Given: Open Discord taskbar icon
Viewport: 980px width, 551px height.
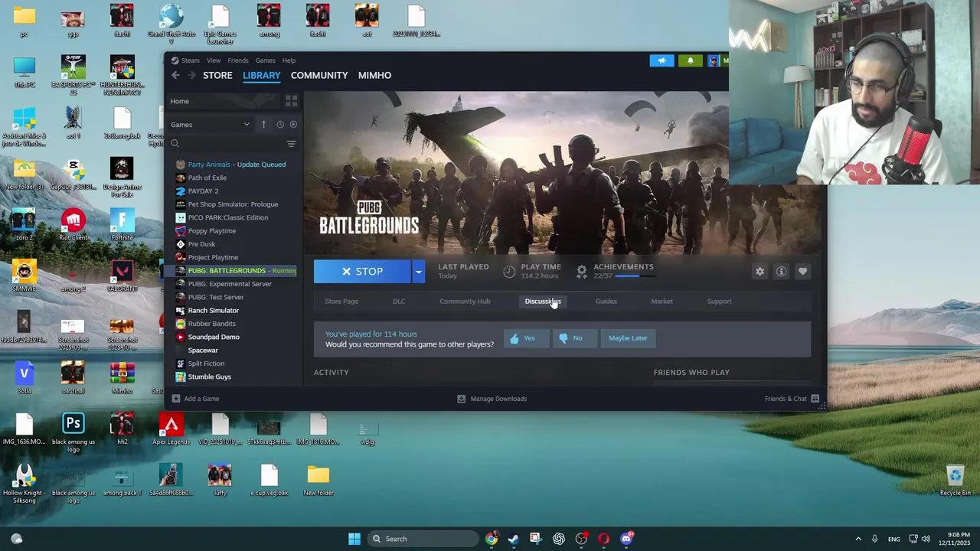Looking at the screenshot, I should (x=626, y=539).
